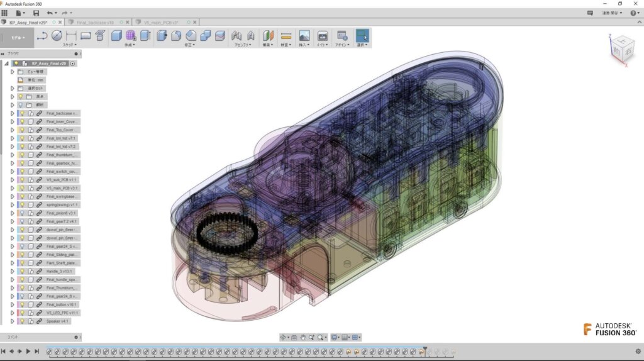Image resolution: width=644 pixels, height=361 pixels.
Task: Show the hidden Final_gear24_S component
Action: [22, 247]
